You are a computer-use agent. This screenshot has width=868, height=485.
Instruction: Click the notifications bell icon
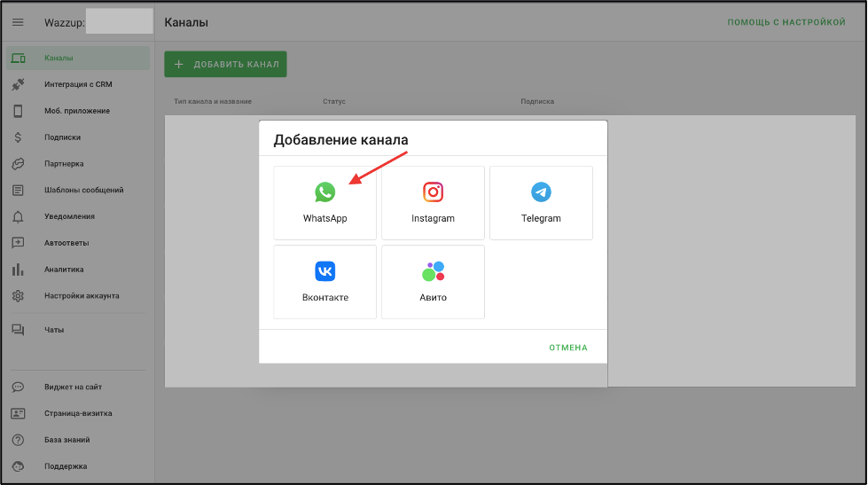pyautogui.click(x=18, y=216)
